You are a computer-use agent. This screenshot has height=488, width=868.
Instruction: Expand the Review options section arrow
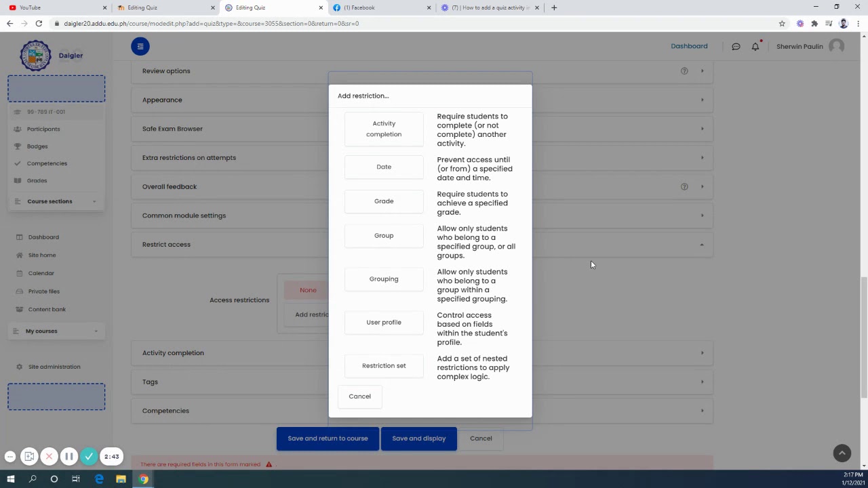click(x=702, y=71)
